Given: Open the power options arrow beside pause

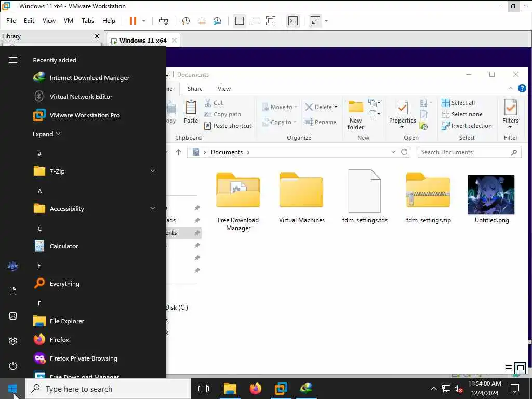Looking at the screenshot, I should pos(144,21).
